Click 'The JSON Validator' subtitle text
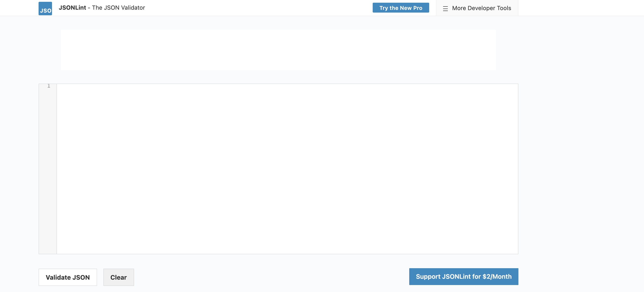This screenshot has width=644, height=292. point(118,8)
